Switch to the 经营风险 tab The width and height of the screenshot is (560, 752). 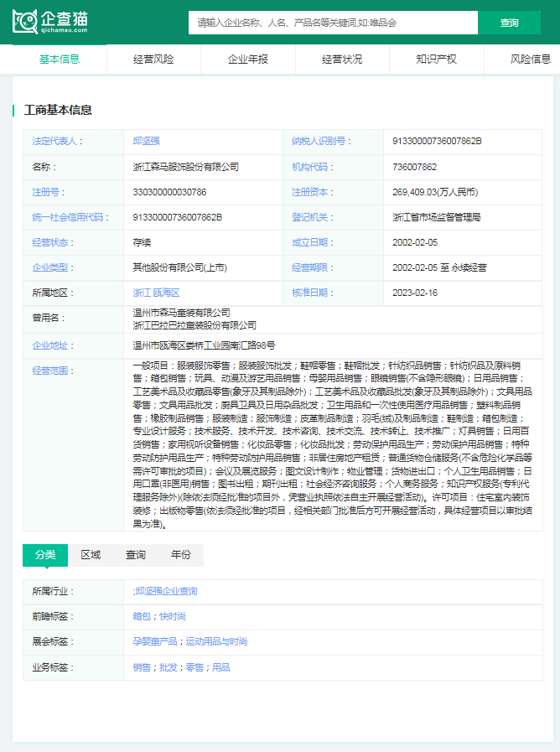153,59
